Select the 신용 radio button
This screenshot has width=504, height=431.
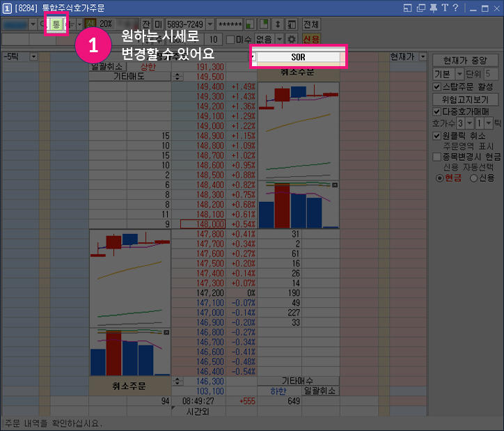click(x=474, y=178)
